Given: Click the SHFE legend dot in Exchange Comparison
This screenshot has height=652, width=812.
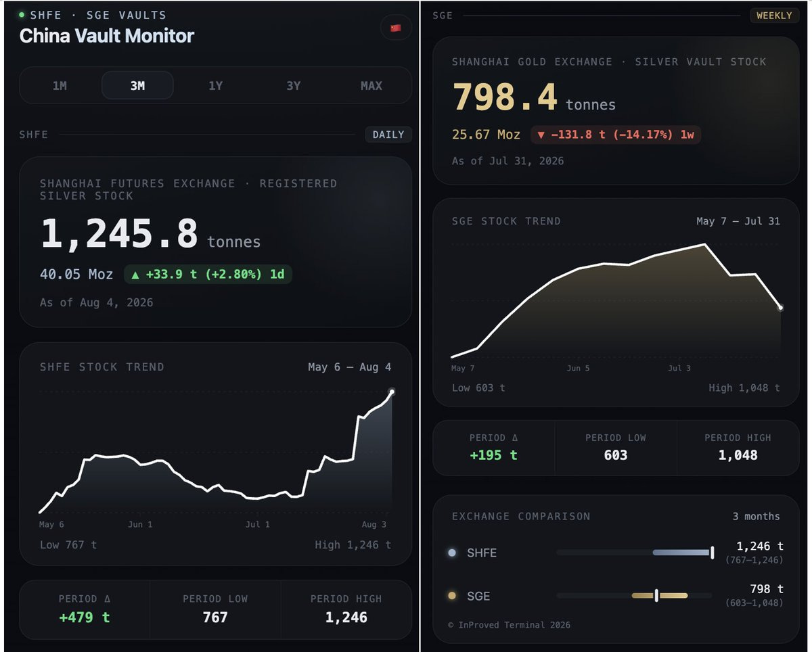Looking at the screenshot, I should tap(452, 553).
